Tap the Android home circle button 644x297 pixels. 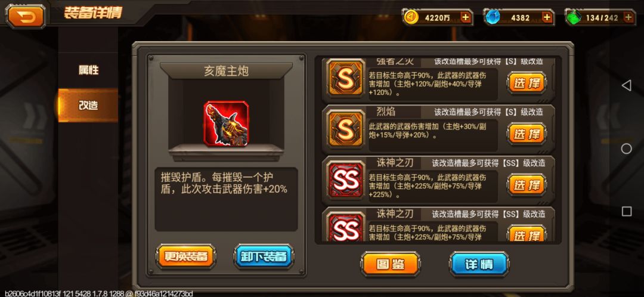[x=626, y=148]
